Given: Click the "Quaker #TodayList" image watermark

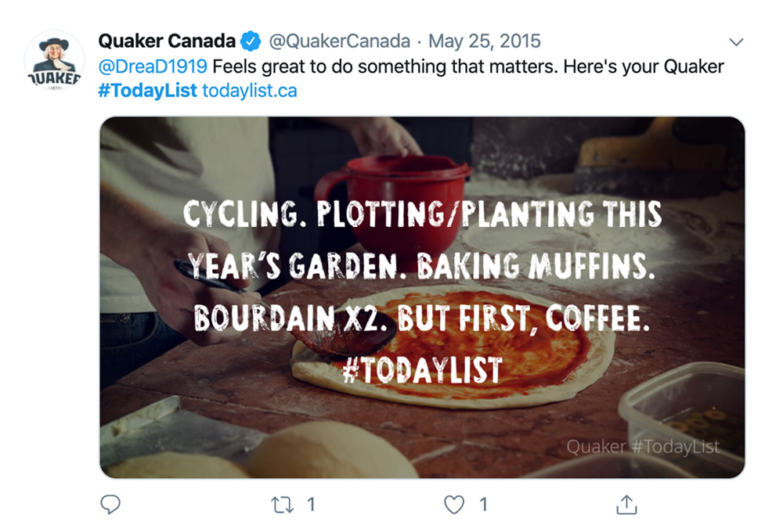Looking at the screenshot, I should [642, 447].
